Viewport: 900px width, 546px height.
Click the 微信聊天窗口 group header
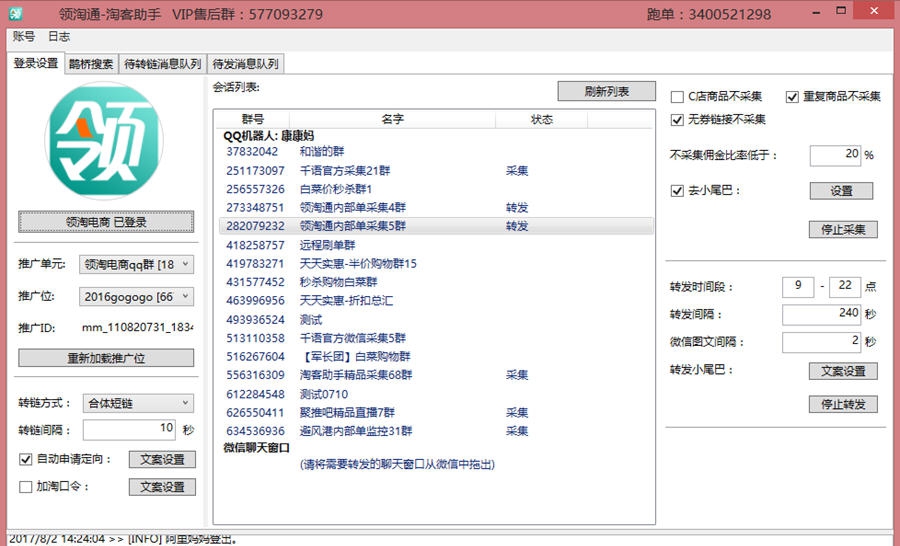(257, 447)
